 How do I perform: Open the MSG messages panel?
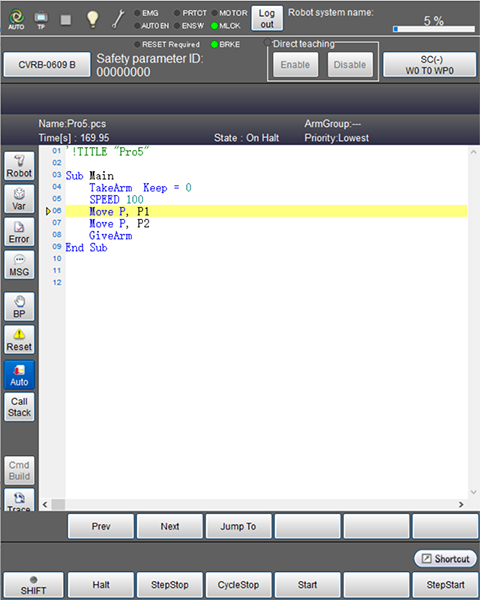point(19,265)
